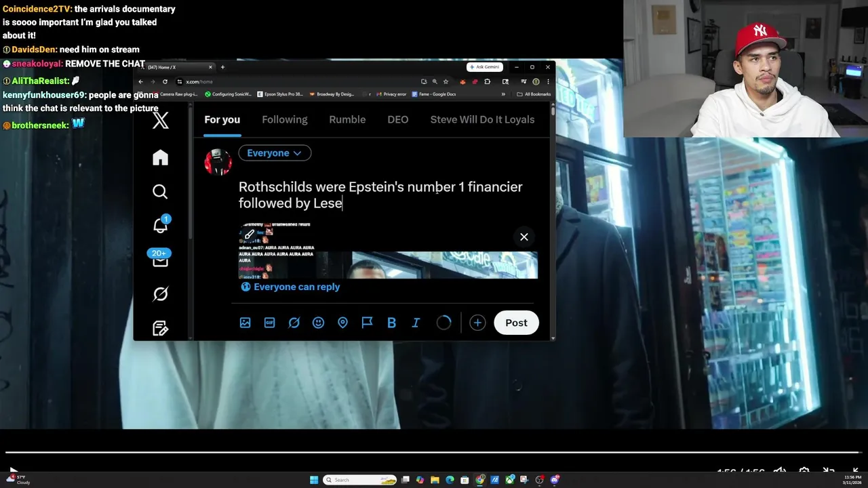Viewport: 868px width, 488px height.
Task: Open Camera Raw plug-in bookmark
Action: (x=176, y=94)
